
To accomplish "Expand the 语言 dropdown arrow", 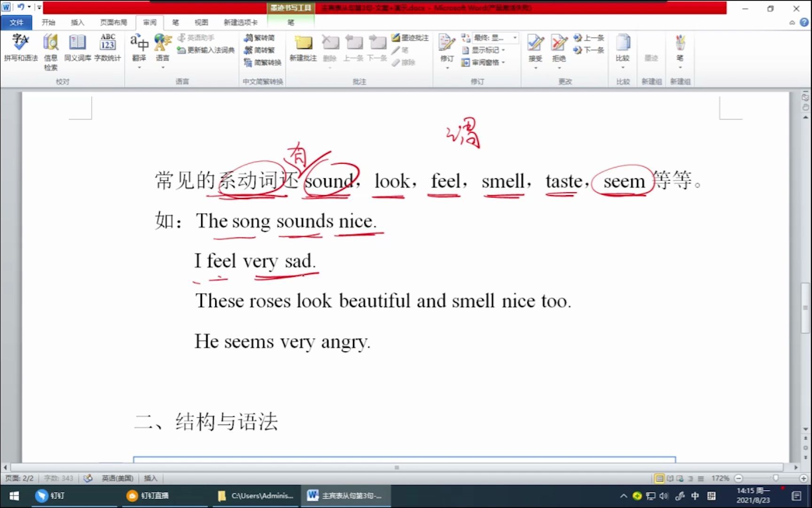I will (x=163, y=68).
